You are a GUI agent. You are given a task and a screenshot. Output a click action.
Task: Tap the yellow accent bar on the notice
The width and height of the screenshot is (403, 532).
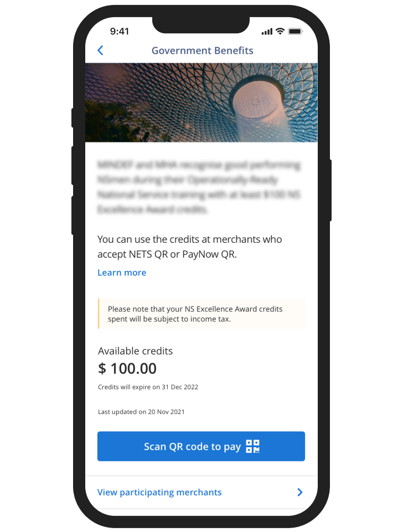point(99,314)
